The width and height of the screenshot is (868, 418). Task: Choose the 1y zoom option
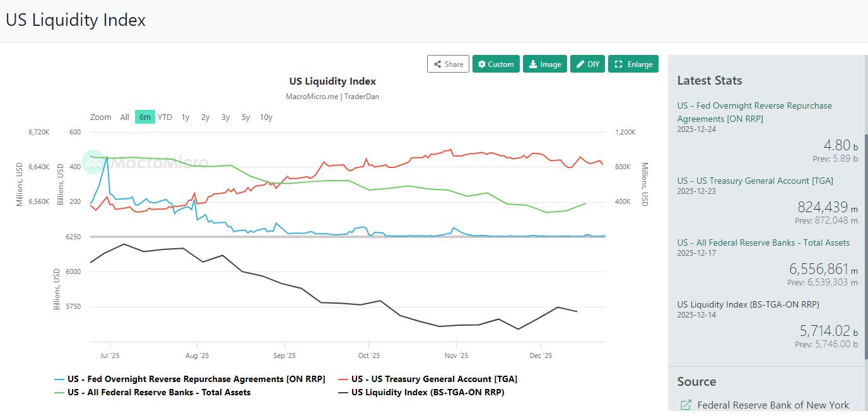[185, 117]
